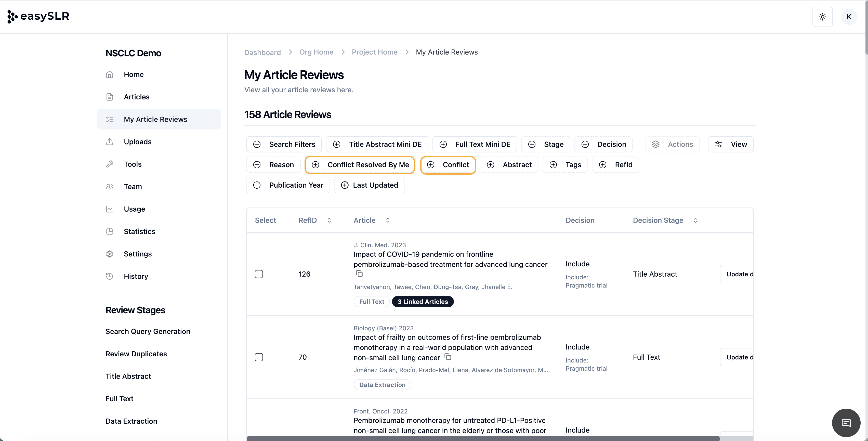The height and width of the screenshot is (441, 868).
Task: Open Title Abstract review stage
Action: pyautogui.click(x=128, y=376)
